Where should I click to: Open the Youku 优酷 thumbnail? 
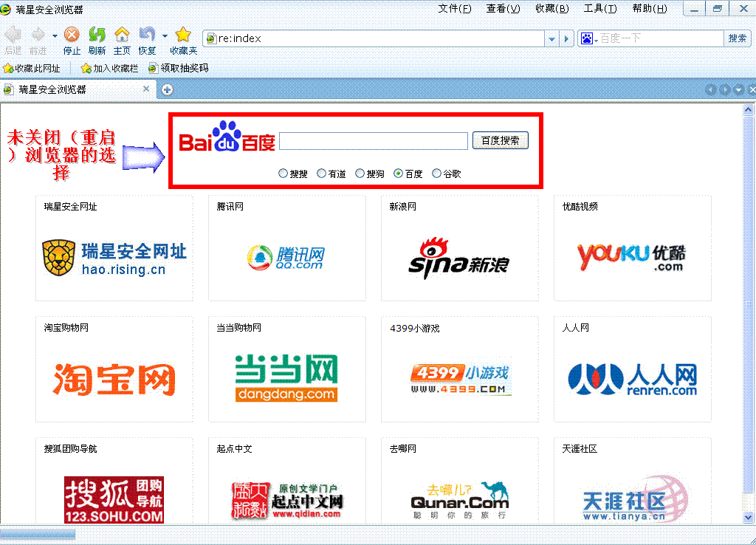(632, 258)
